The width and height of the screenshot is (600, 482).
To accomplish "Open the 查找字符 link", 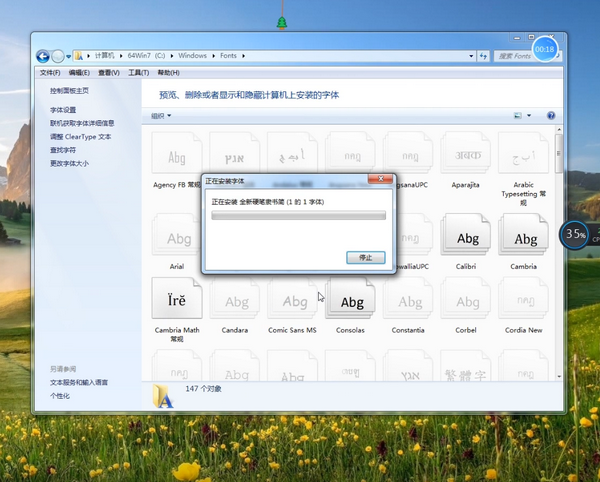I will click(x=63, y=150).
